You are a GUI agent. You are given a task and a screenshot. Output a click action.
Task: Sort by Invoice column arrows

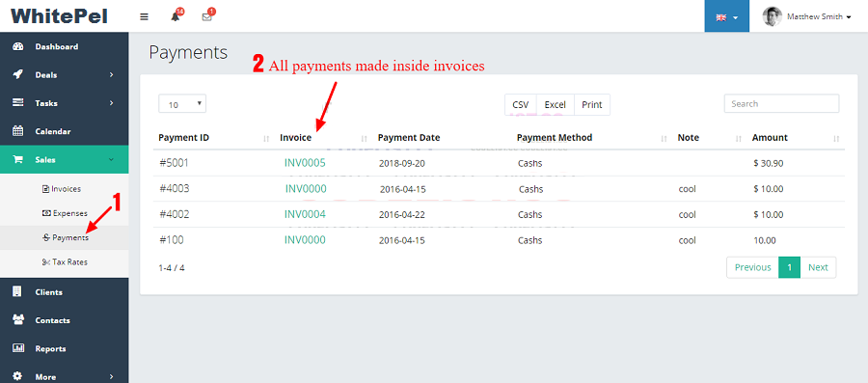(365, 138)
